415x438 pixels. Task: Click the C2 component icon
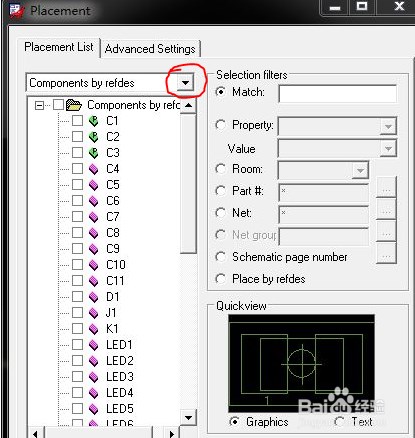coord(94,137)
